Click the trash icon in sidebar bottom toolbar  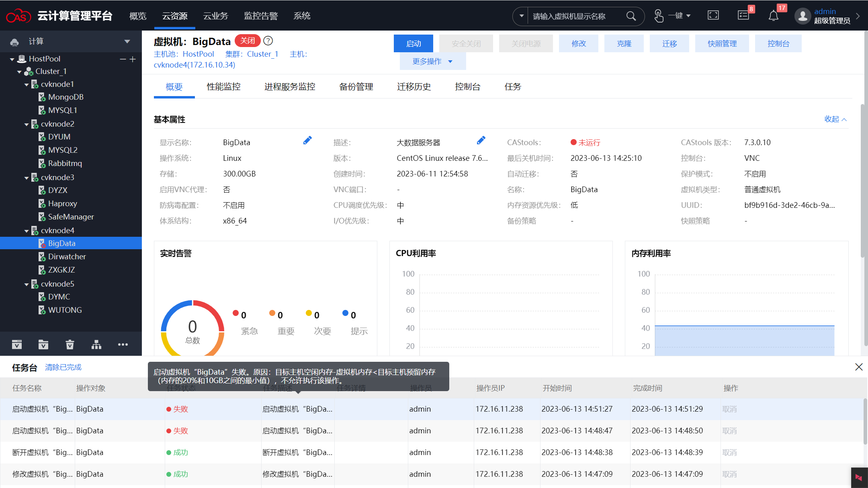coord(70,344)
